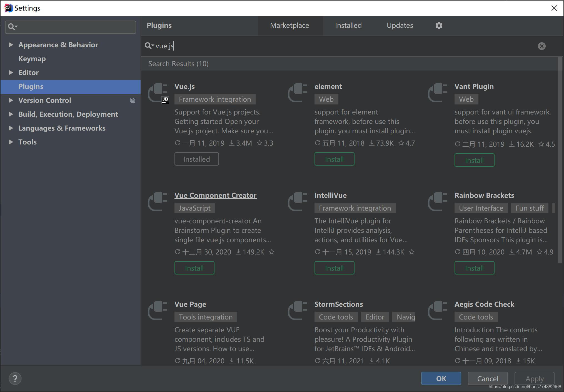This screenshot has height=392, width=564.
Task: Click the Vue Component Creator plugin icon
Action: [158, 202]
